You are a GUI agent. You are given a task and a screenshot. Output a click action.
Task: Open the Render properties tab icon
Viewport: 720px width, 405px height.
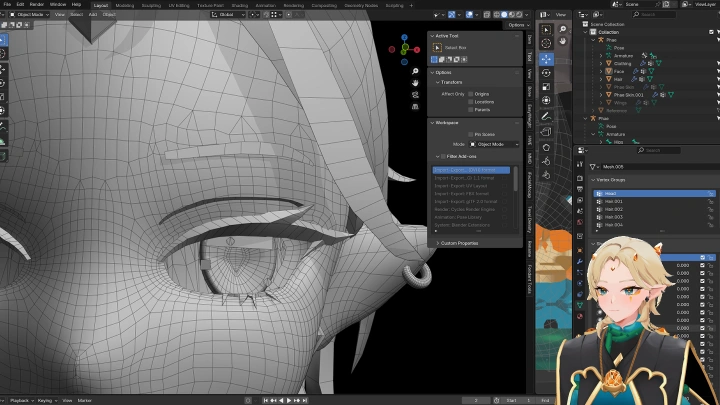tap(580, 178)
